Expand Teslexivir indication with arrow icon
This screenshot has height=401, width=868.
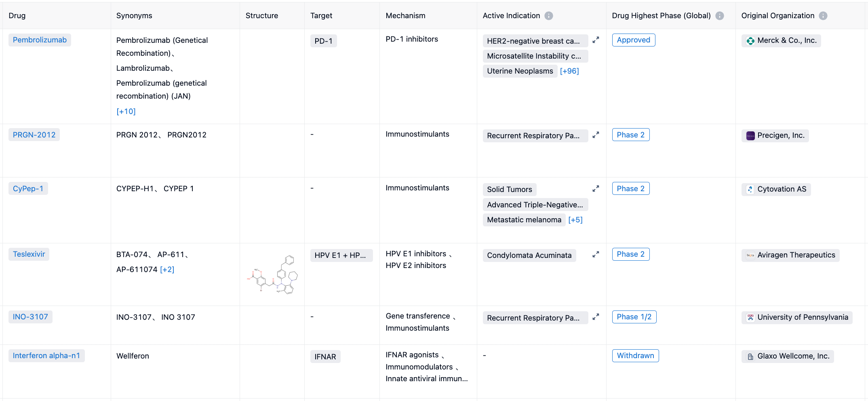pos(596,255)
